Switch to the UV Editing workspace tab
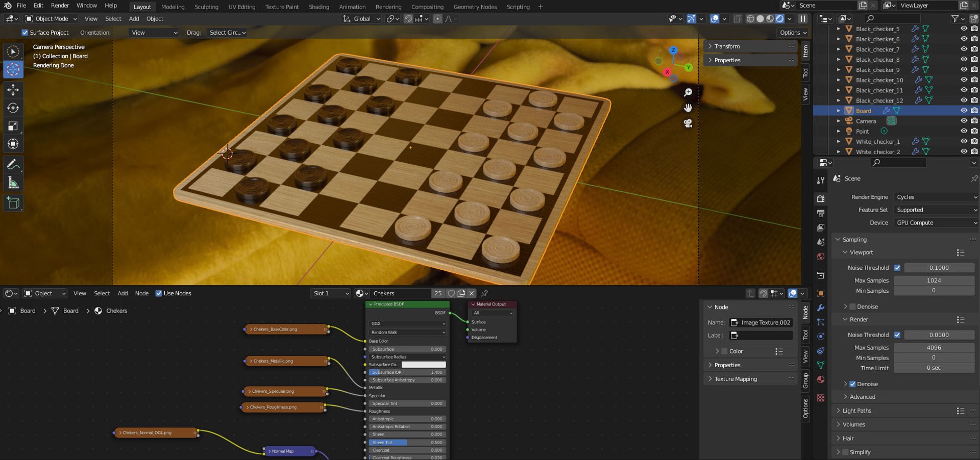The height and width of the screenshot is (460, 980). coord(241,7)
